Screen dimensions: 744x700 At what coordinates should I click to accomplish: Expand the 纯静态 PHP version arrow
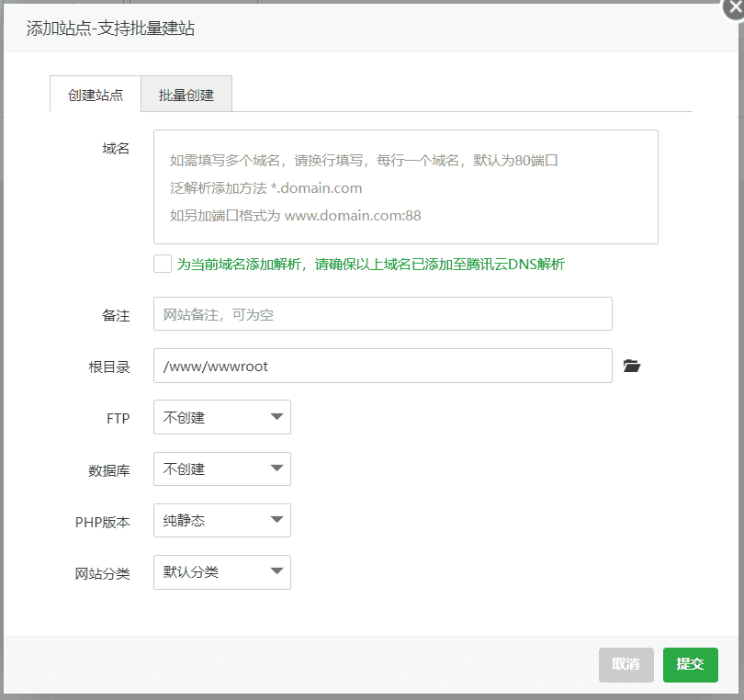point(278,520)
